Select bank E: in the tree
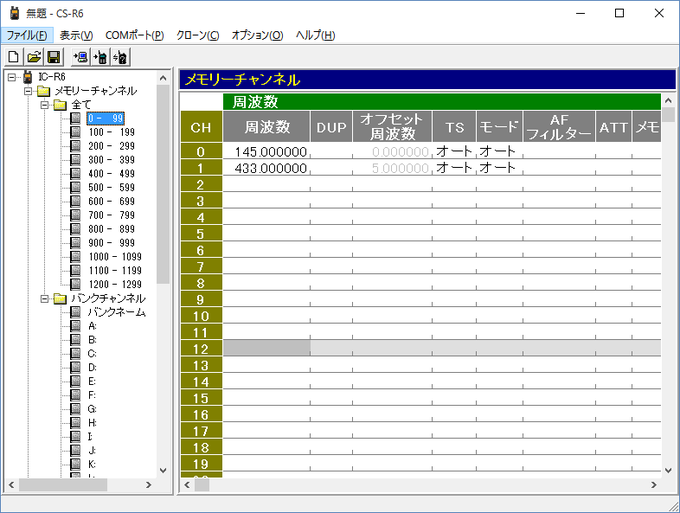 (x=92, y=382)
